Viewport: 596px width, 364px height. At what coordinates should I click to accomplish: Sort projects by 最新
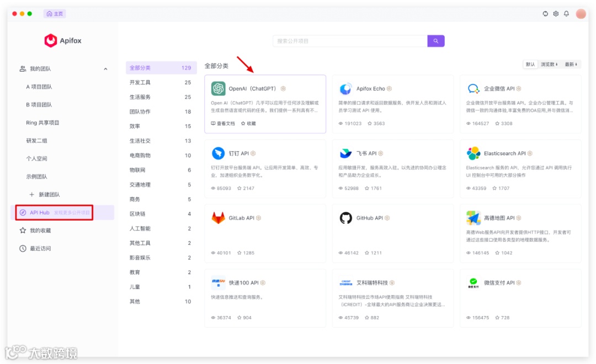[571, 64]
